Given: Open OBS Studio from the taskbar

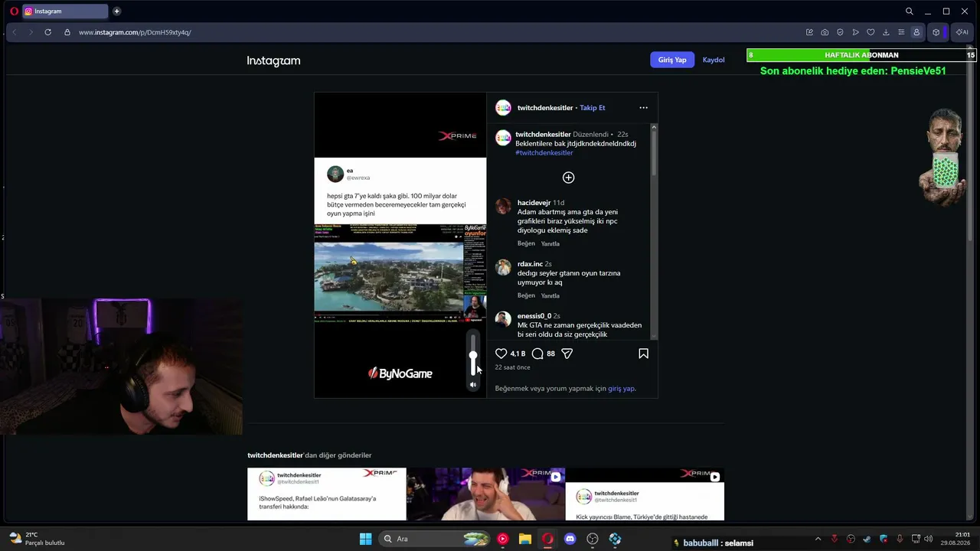Looking at the screenshot, I should [593, 539].
